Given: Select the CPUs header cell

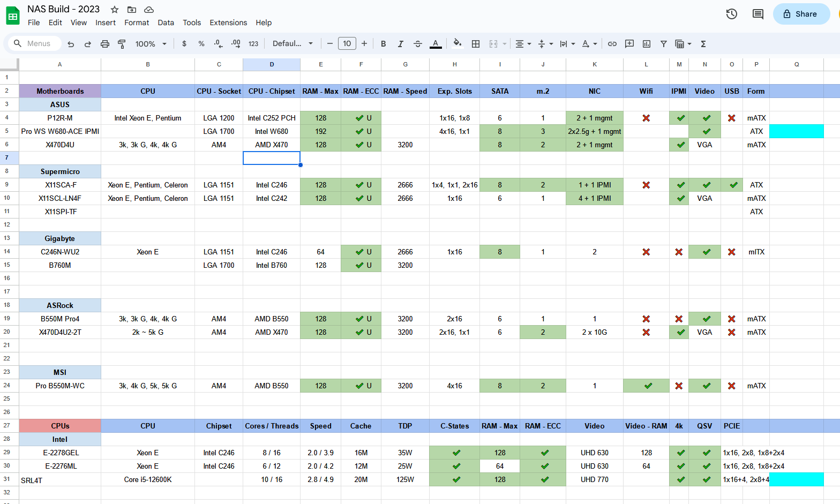Looking at the screenshot, I should pos(60,426).
